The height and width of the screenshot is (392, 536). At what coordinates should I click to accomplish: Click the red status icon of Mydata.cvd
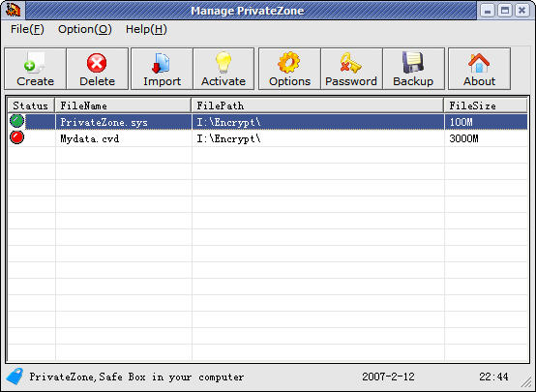(16, 137)
